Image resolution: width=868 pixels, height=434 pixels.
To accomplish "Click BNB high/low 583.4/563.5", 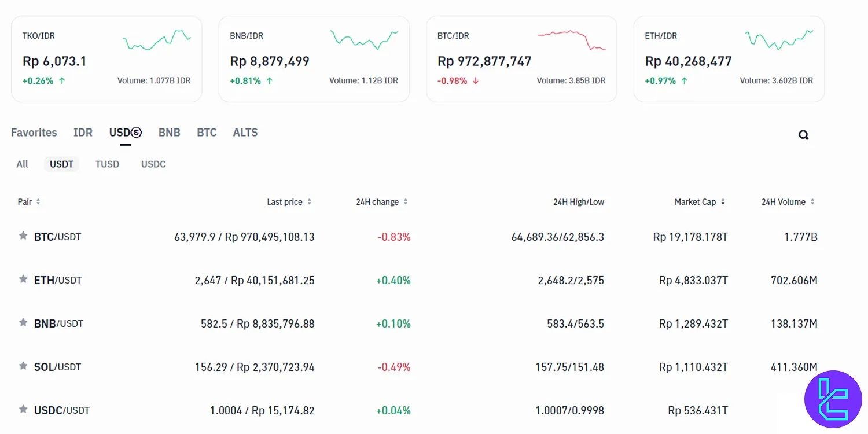I will coord(575,323).
